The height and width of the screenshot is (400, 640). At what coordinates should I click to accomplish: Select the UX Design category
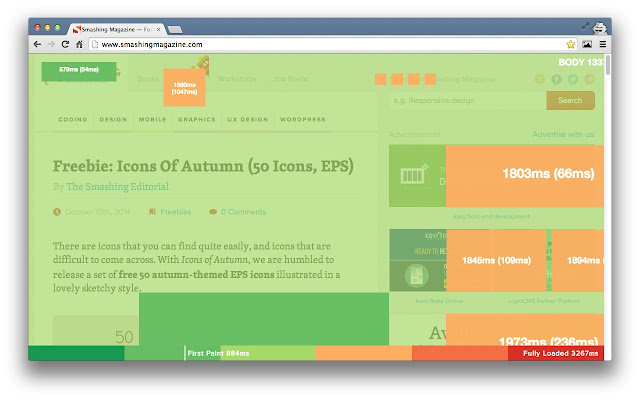pyautogui.click(x=248, y=120)
